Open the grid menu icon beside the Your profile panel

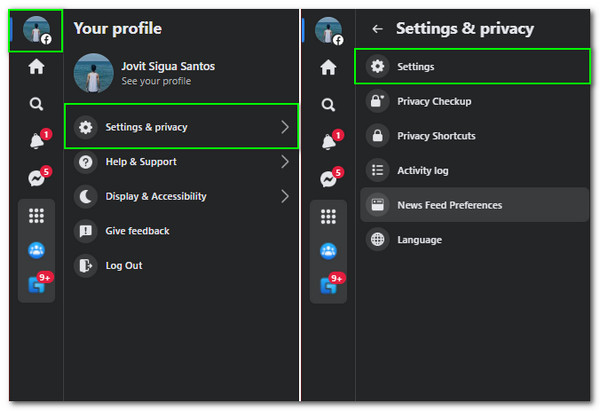point(36,216)
